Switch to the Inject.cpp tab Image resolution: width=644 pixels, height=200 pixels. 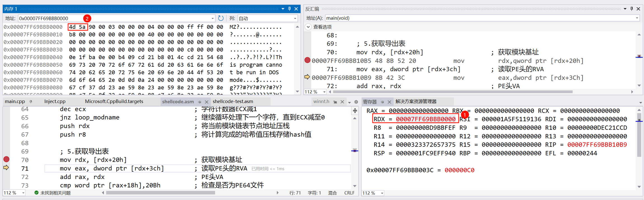(x=55, y=101)
